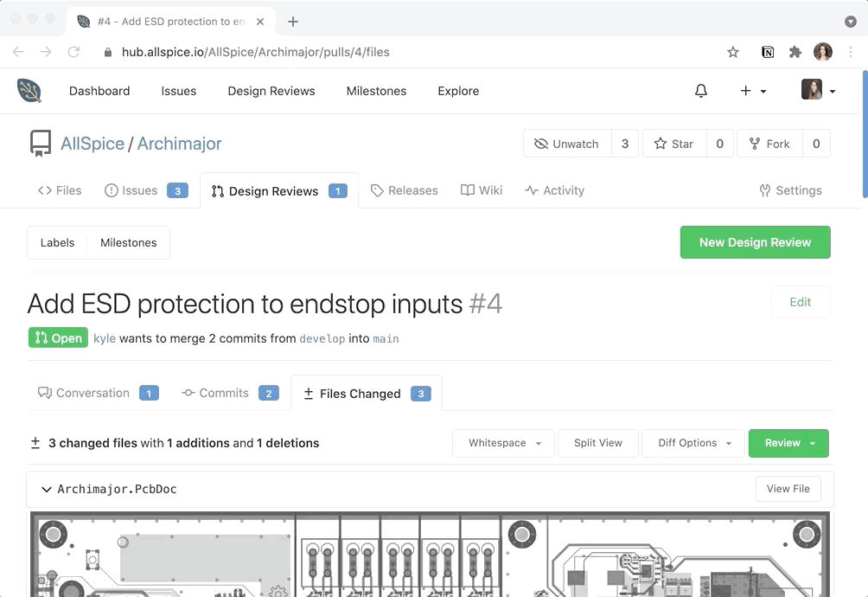Open Diff Options dropdown
This screenshot has width=868, height=597.
pyautogui.click(x=693, y=443)
